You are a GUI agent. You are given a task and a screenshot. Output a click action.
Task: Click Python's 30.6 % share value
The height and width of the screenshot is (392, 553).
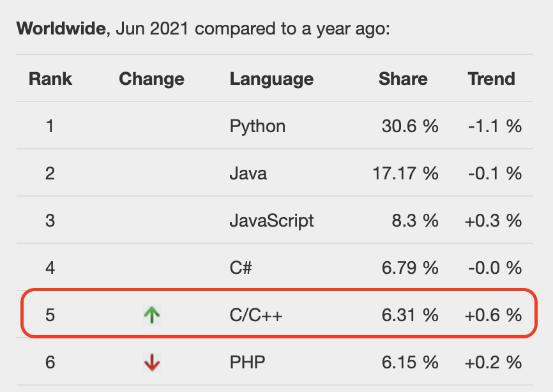click(x=410, y=126)
